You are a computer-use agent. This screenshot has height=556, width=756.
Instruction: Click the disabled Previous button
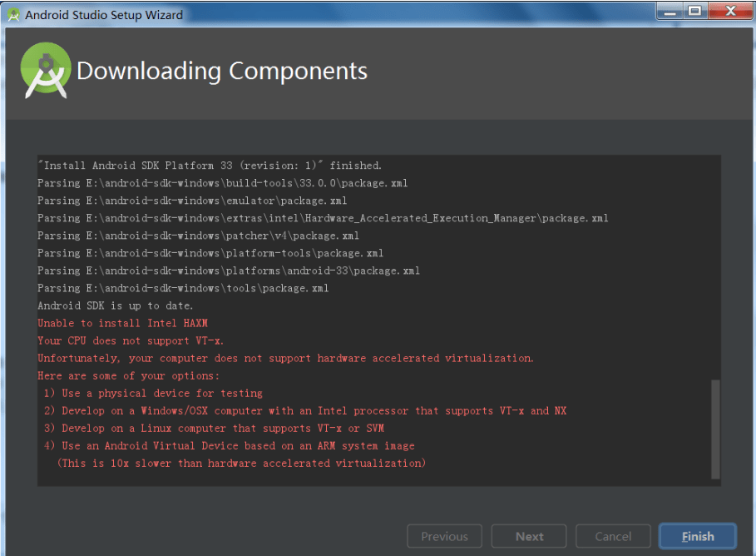[x=445, y=536]
